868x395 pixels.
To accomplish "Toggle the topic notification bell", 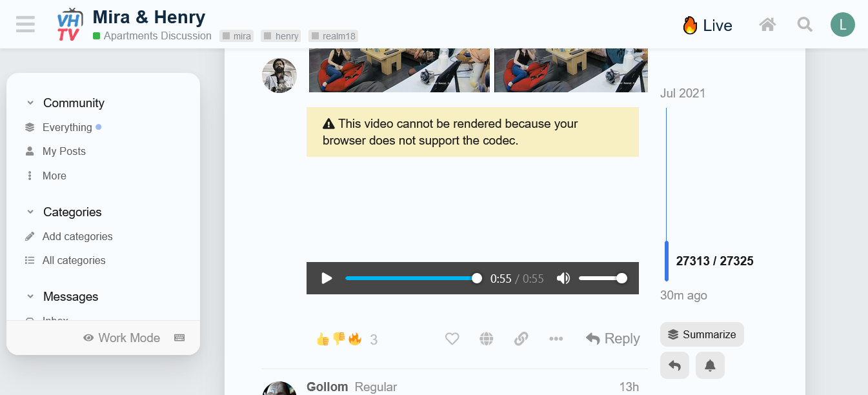I will coord(710,365).
